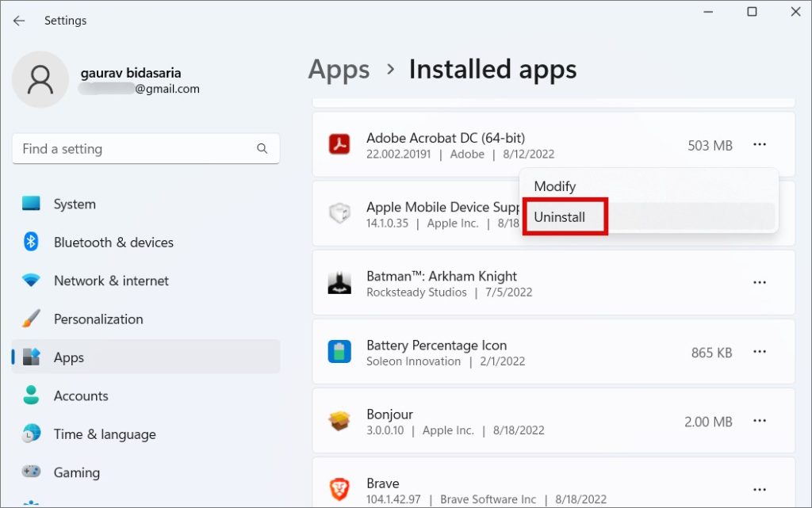Click the Rocksteady Studios publisher text
Viewport: 812px width, 508px height.
coord(416,292)
